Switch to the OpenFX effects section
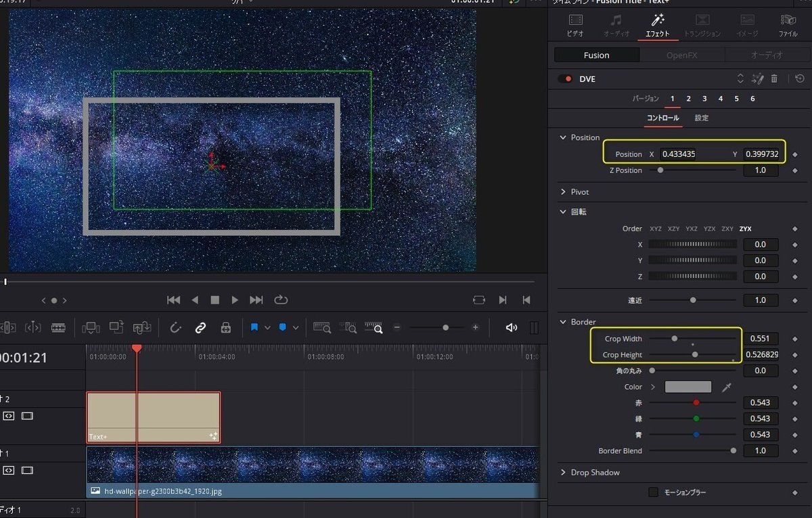 click(681, 55)
